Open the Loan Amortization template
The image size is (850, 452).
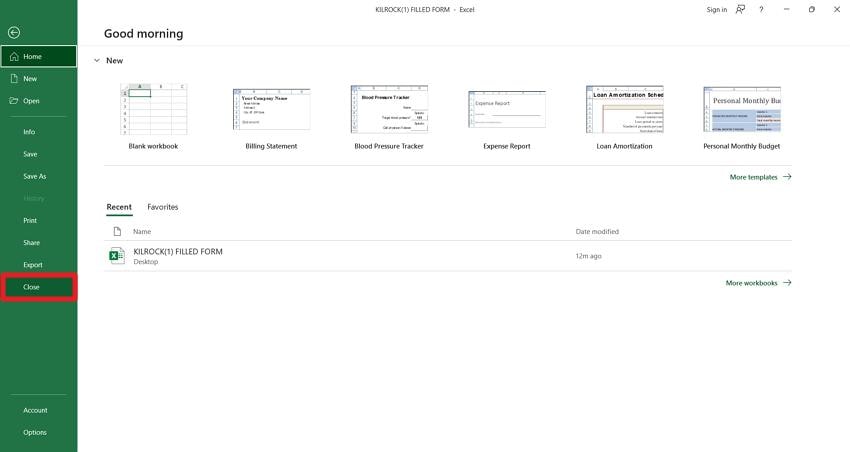click(x=624, y=109)
